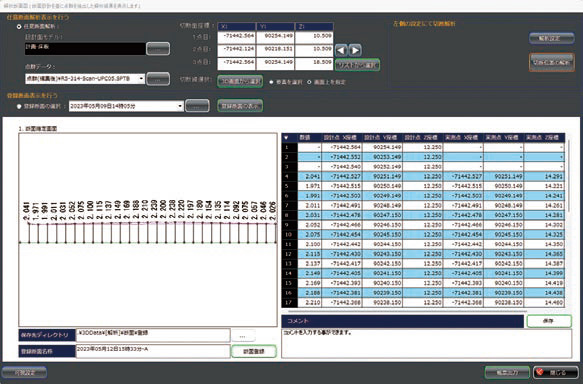Expand the point cloud data dropdown
Screen dimensions: 583x384
pos(141,79)
